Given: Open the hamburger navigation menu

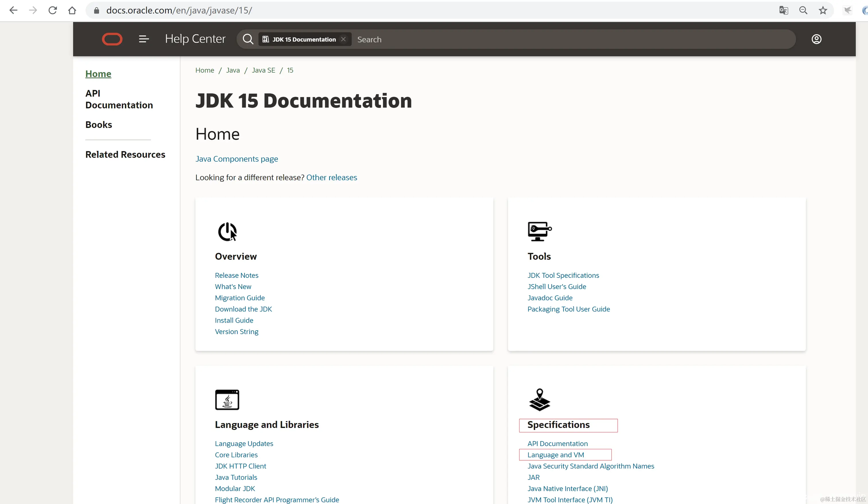Looking at the screenshot, I should pyautogui.click(x=144, y=39).
